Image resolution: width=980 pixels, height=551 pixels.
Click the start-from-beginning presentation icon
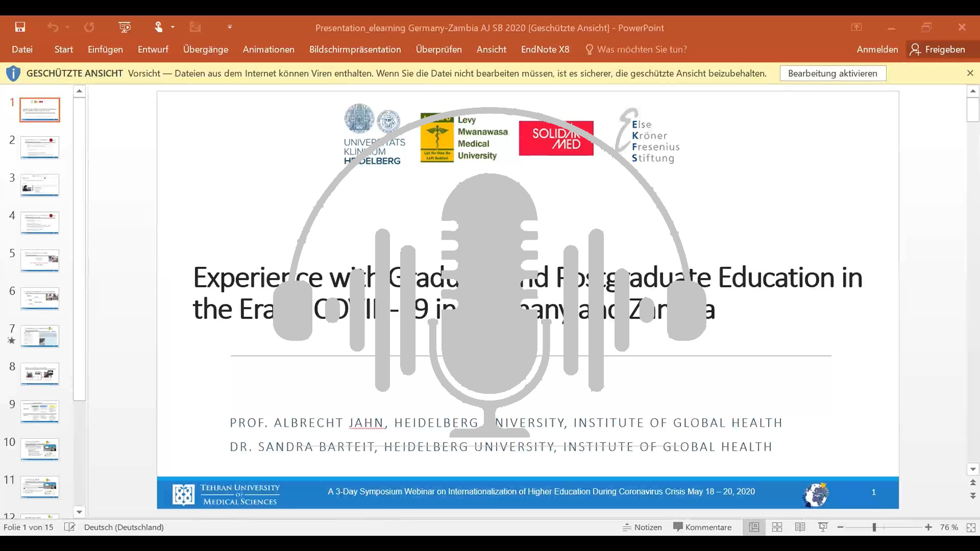[125, 27]
